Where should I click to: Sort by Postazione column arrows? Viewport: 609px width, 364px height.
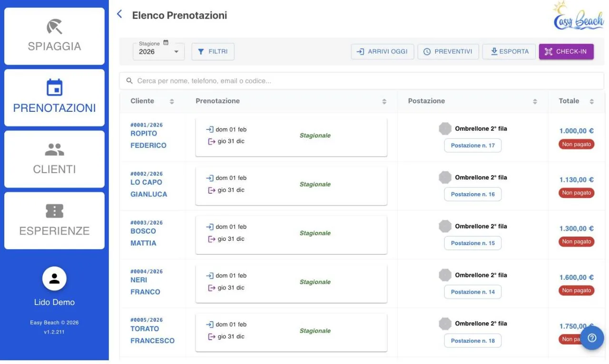pyautogui.click(x=535, y=101)
